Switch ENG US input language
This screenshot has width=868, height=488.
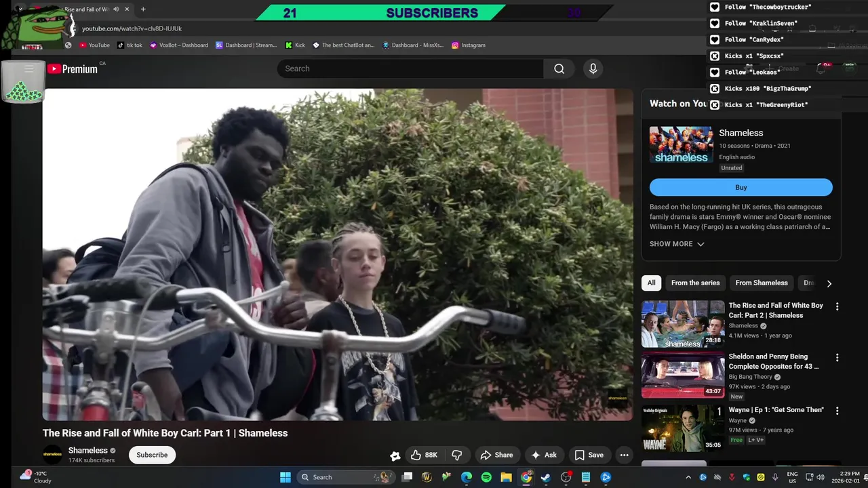pyautogui.click(x=792, y=477)
